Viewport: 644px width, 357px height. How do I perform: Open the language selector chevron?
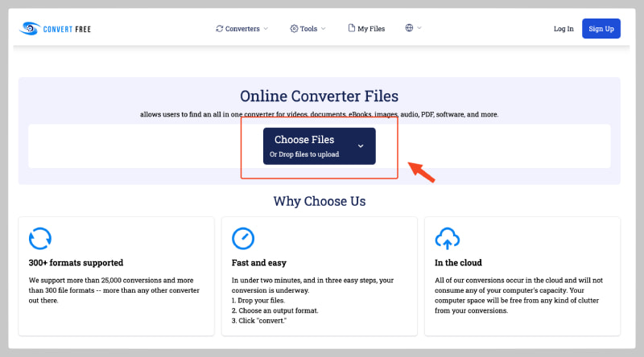[419, 28]
